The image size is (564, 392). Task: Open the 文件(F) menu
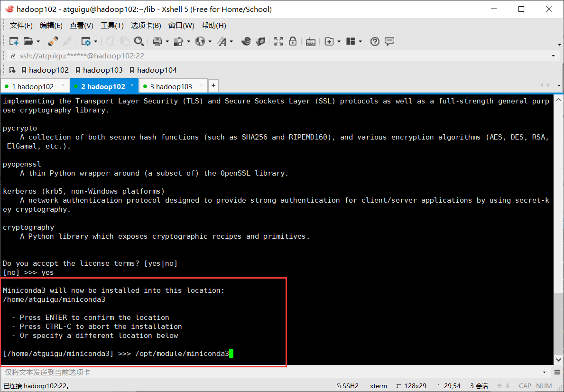click(x=21, y=26)
